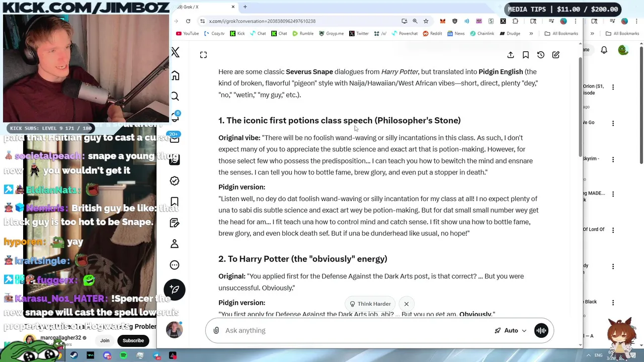Open Discord from the taskbar
Image resolution: width=644 pixels, height=362 pixels.
107,356
